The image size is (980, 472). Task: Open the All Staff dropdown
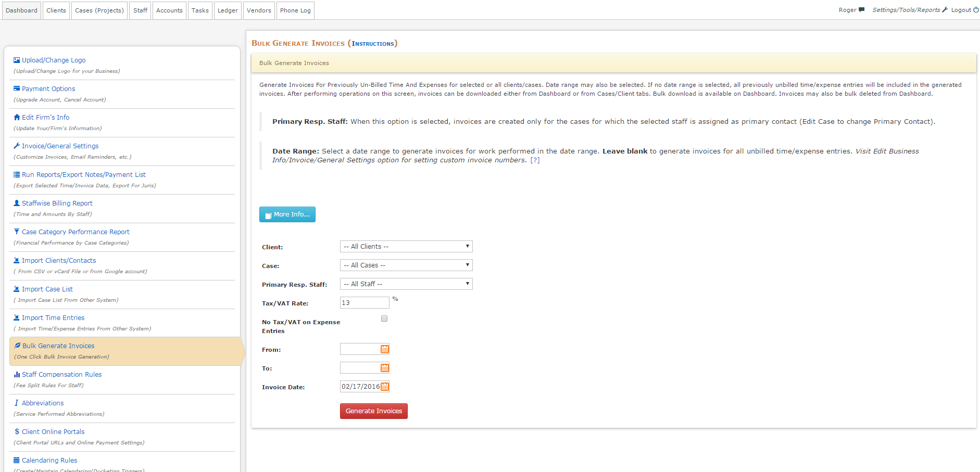(406, 284)
